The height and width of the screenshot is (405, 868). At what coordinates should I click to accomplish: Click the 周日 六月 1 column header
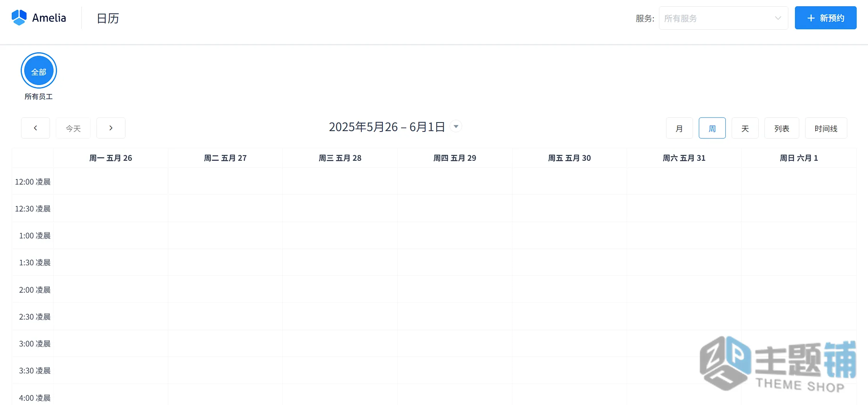click(799, 158)
